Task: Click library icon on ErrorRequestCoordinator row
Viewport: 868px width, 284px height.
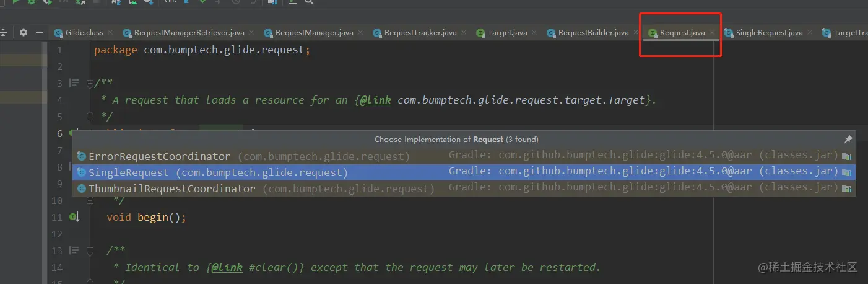Action: tap(847, 156)
